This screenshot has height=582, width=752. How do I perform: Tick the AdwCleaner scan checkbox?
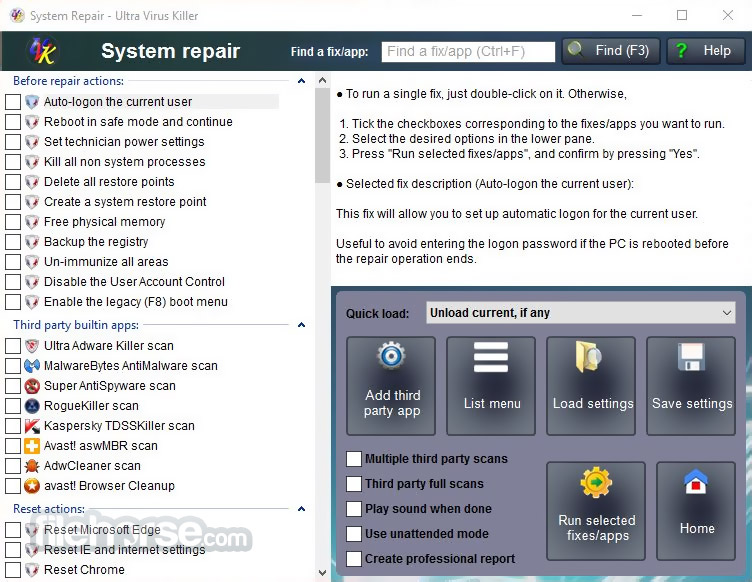click(13, 466)
